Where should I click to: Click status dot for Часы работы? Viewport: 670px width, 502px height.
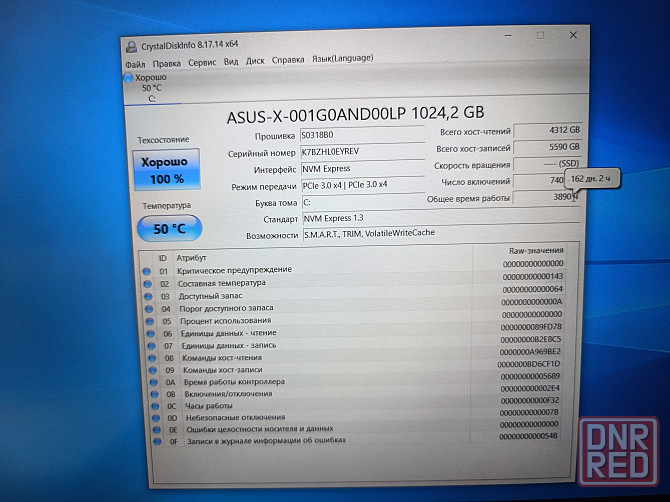[155, 406]
